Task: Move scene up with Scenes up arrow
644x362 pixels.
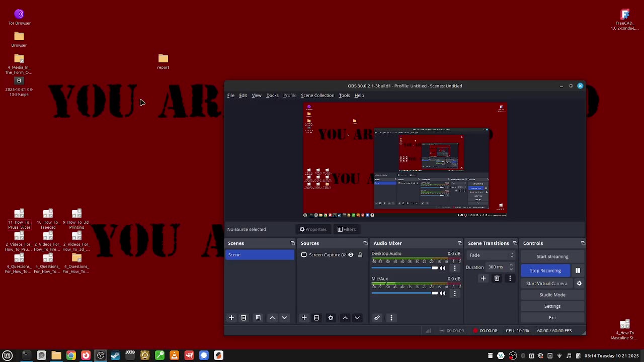Action: click(x=272, y=318)
